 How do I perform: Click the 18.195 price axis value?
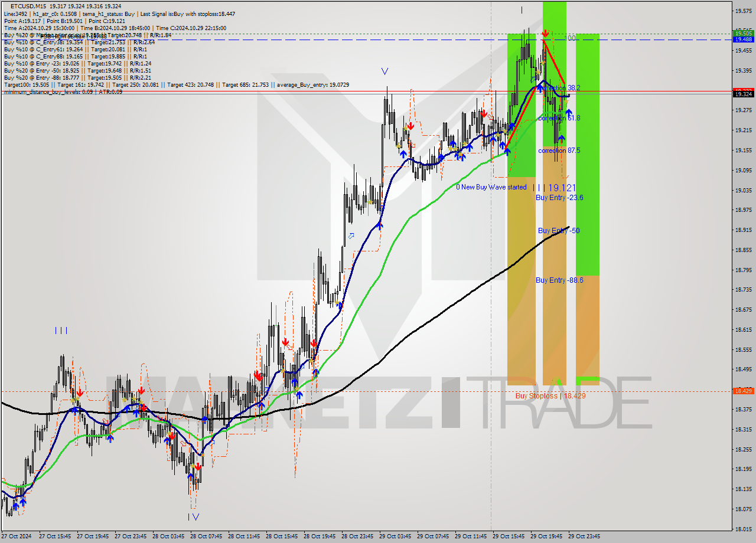tap(744, 469)
